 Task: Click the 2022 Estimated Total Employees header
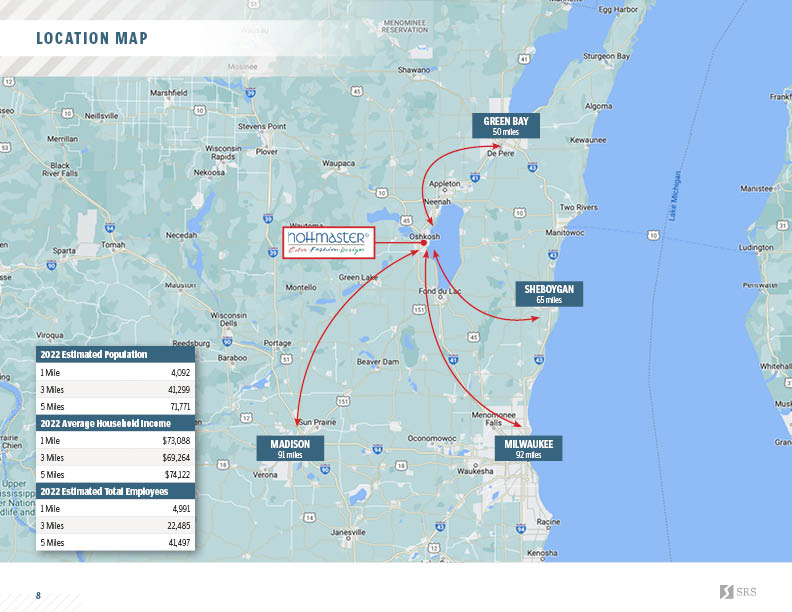[x=115, y=491]
